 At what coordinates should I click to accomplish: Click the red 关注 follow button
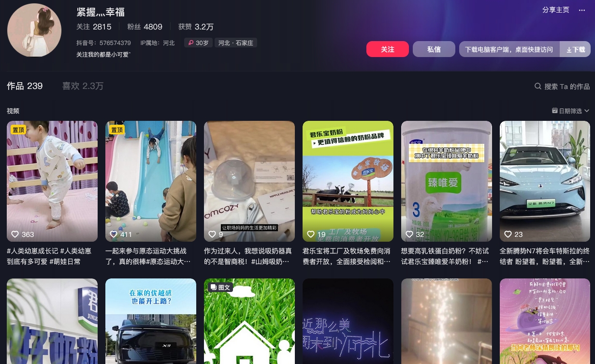tap(388, 49)
